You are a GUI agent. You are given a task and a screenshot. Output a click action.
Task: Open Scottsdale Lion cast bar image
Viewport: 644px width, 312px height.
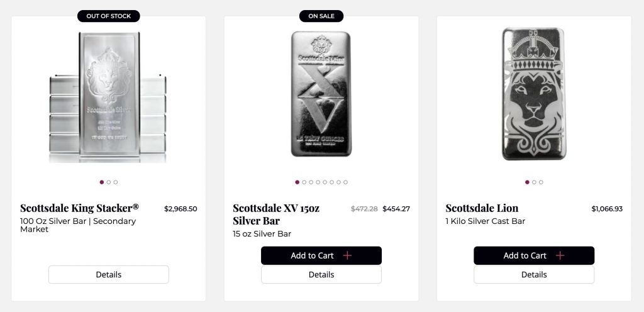[534, 94]
